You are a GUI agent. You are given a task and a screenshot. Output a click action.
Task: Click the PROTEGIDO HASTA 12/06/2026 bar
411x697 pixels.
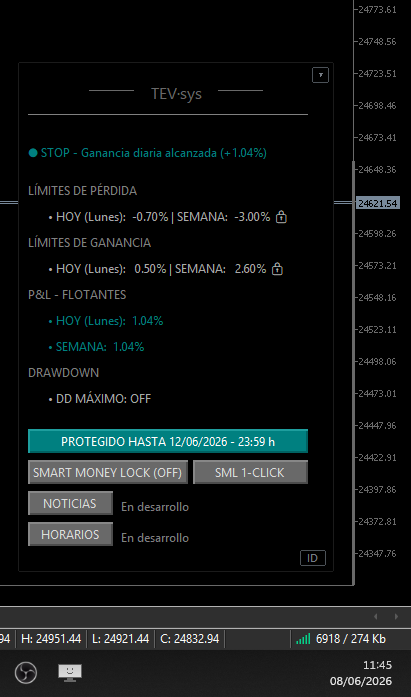click(x=168, y=441)
